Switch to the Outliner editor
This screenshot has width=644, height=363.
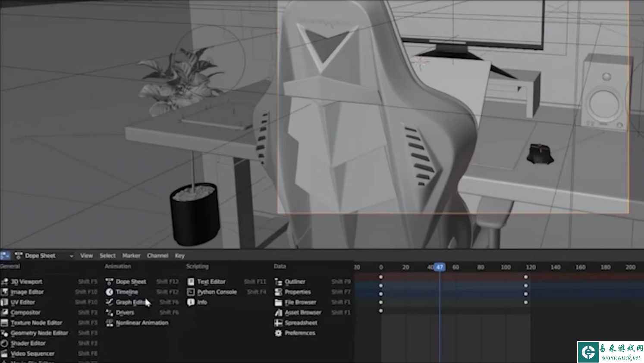coord(295,282)
